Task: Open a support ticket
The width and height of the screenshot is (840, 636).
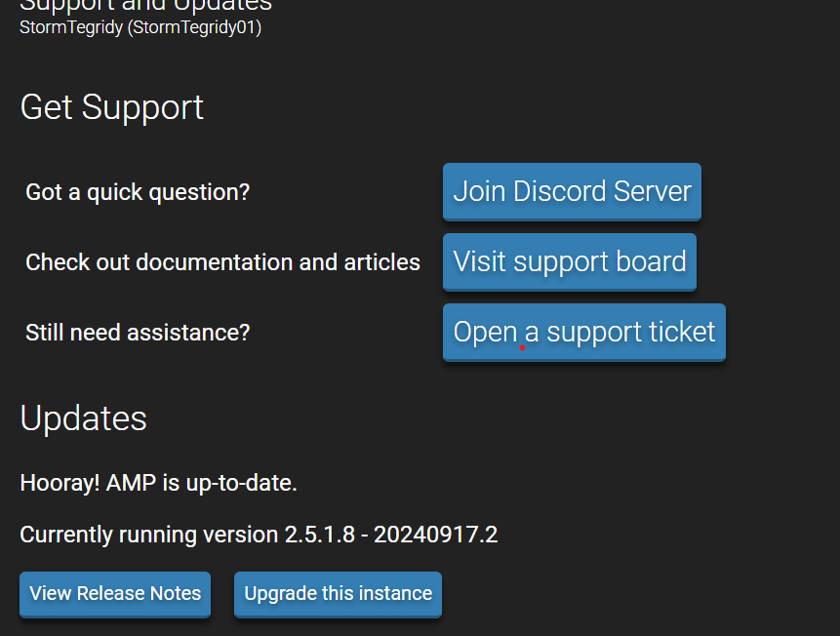Action: click(x=584, y=333)
